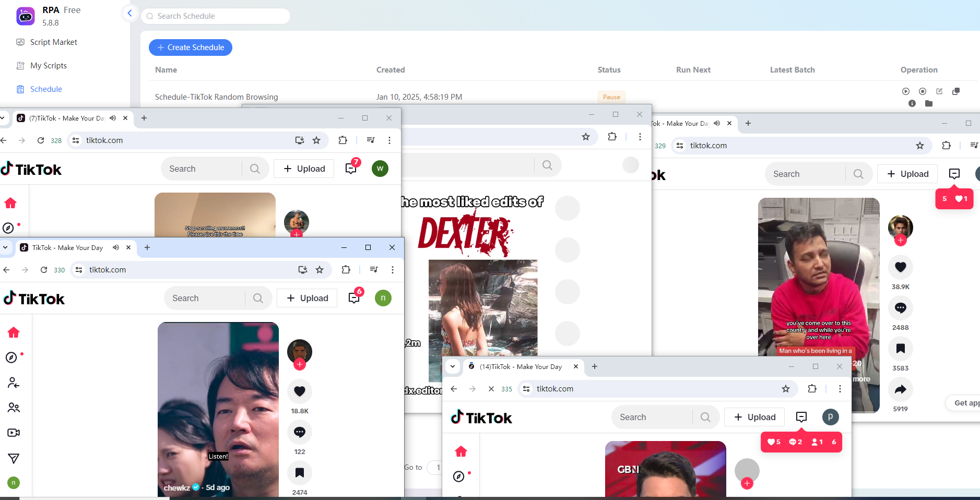The height and width of the screenshot is (500, 980).
Task: Click the Pause status badge
Action: (x=611, y=97)
